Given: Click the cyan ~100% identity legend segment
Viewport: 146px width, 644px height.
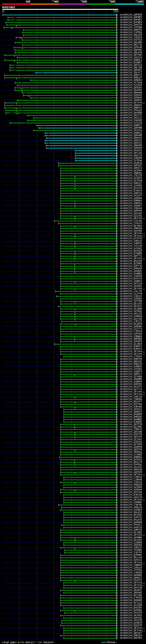Looking at the screenshot, I should pos(130,4).
